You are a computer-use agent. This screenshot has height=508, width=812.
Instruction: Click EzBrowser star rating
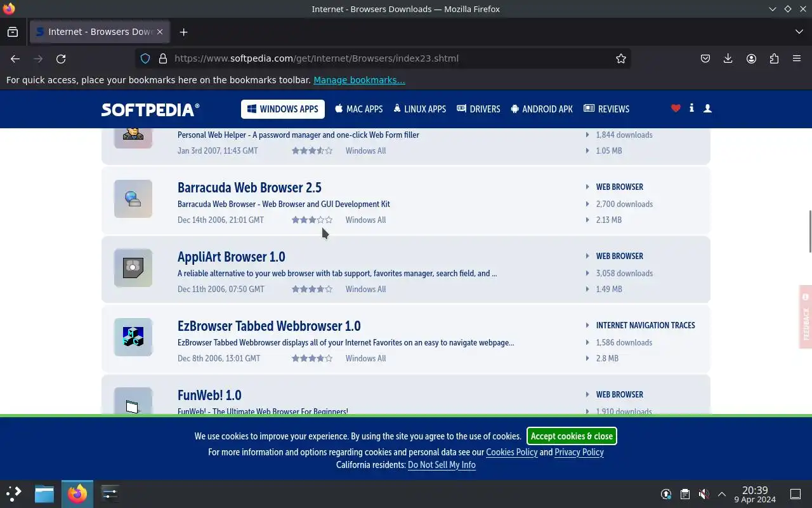tap(312, 358)
